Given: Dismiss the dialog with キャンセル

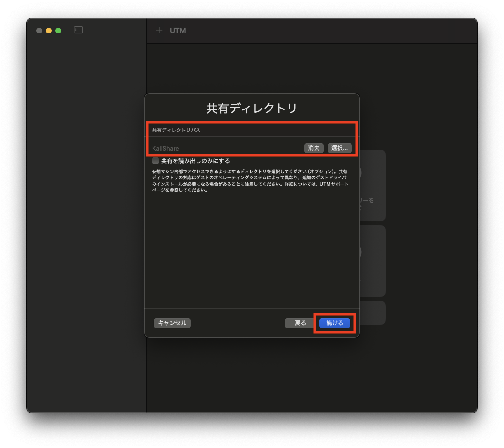Looking at the screenshot, I should pyautogui.click(x=172, y=323).
